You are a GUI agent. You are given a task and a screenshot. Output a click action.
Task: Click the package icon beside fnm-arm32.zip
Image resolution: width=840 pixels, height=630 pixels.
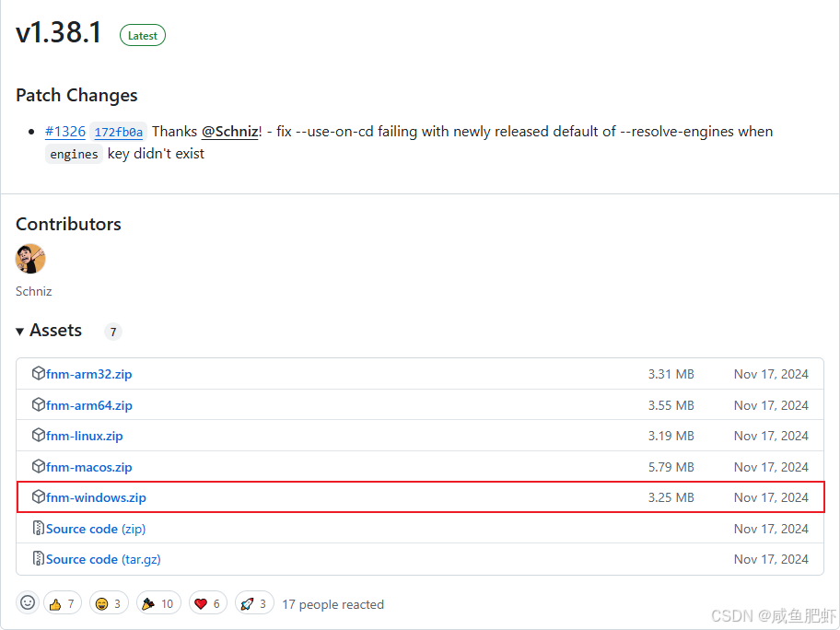(38, 373)
